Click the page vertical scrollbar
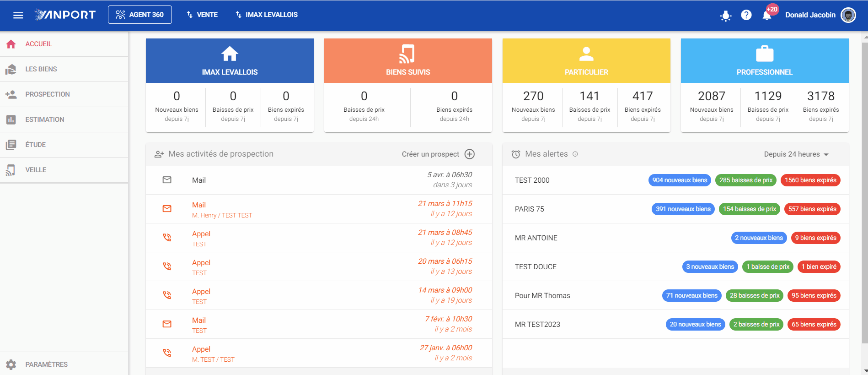 pos(864,192)
